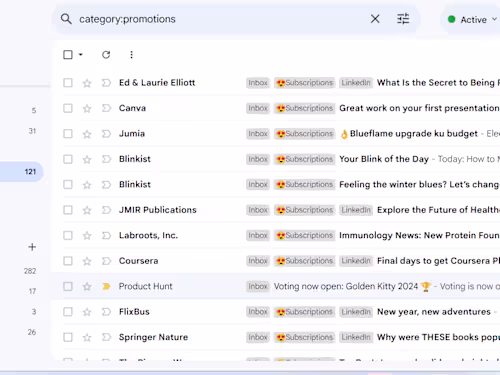Mark Coursera email as important
The width and height of the screenshot is (500, 375).
click(x=106, y=261)
